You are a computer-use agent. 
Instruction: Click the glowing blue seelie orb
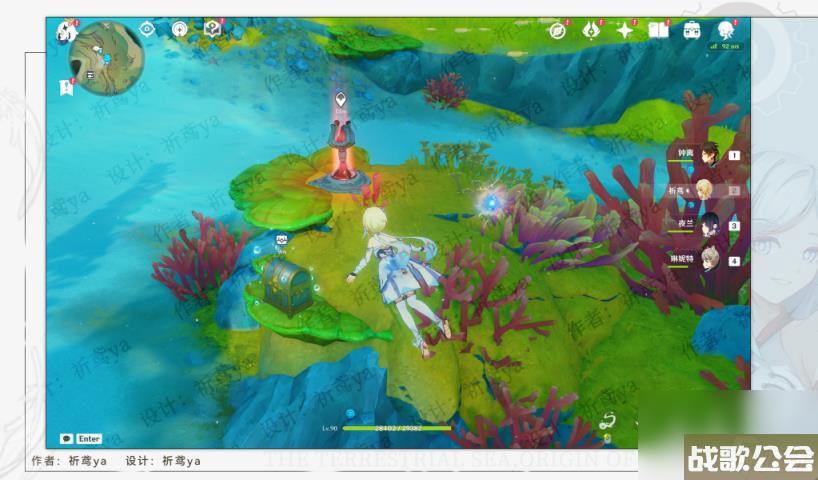pyautogui.click(x=491, y=201)
